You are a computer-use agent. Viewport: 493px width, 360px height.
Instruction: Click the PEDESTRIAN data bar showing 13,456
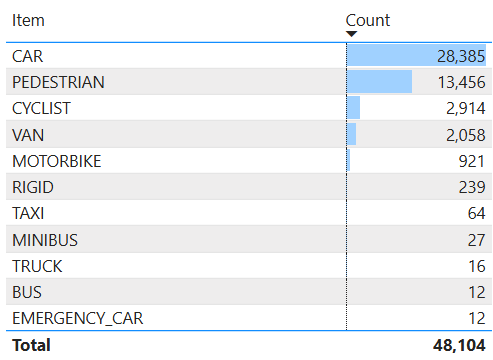click(379, 81)
